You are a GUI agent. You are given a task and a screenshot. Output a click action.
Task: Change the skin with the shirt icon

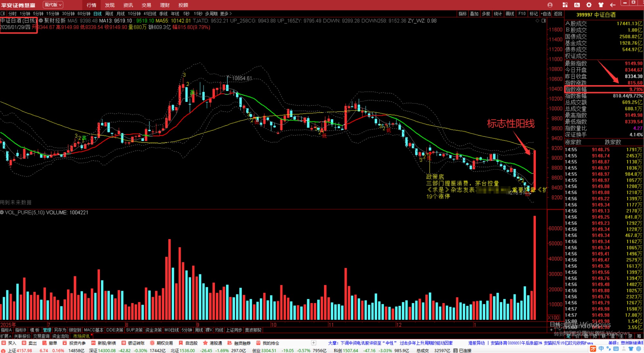pyautogui.click(x=601, y=5)
